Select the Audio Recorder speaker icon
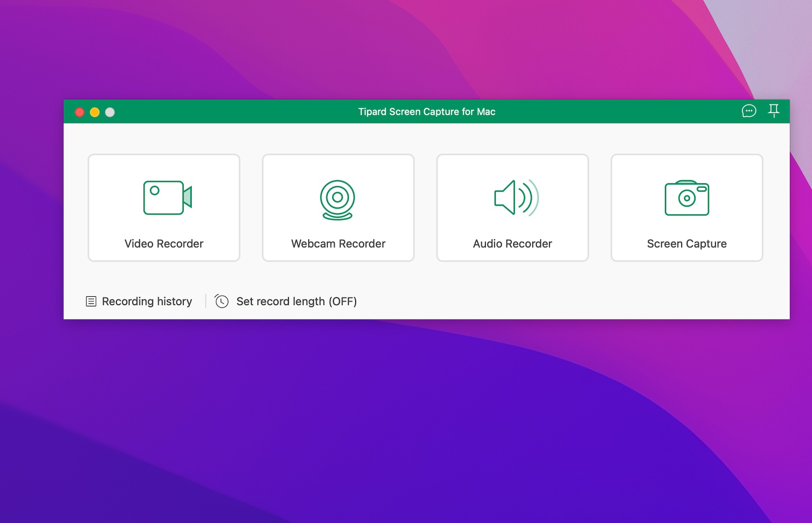The height and width of the screenshot is (523, 812). (x=517, y=197)
